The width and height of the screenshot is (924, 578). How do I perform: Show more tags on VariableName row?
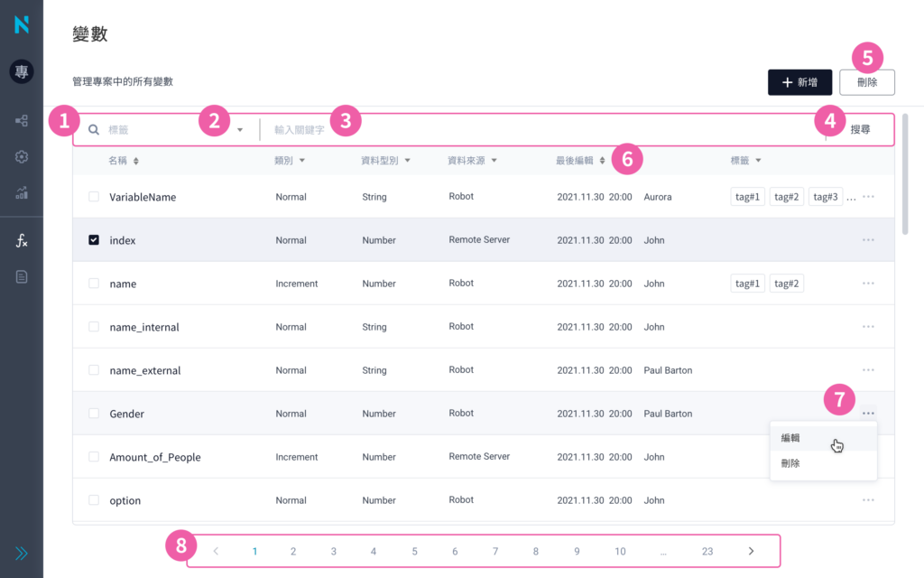click(851, 198)
